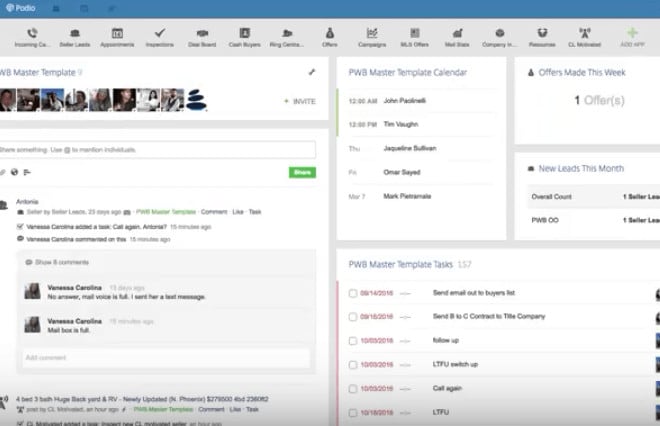Click the money bag icon beside Offers Made
This screenshot has height=426, width=660.
[531, 73]
